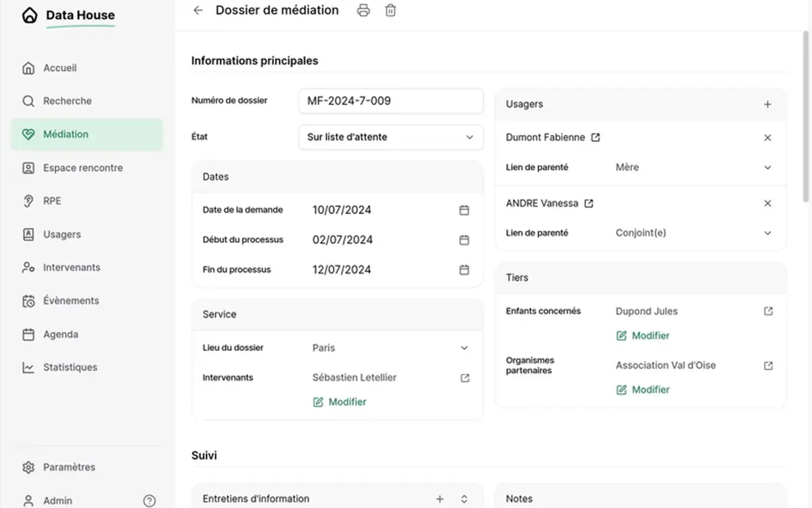Click Modifier under Intervenants
The image size is (812, 508).
click(x=340, y=402)
